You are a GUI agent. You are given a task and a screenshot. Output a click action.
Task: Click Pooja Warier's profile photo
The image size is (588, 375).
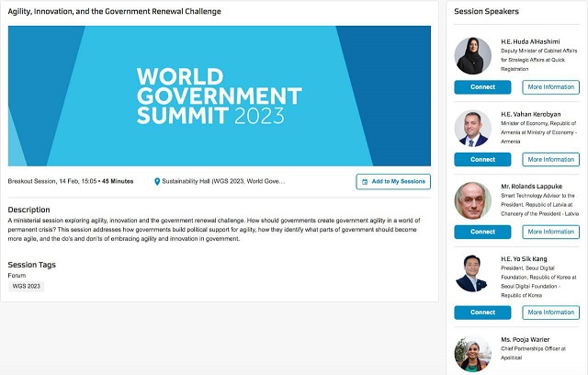pyautogui.click(x=473, y=354)
